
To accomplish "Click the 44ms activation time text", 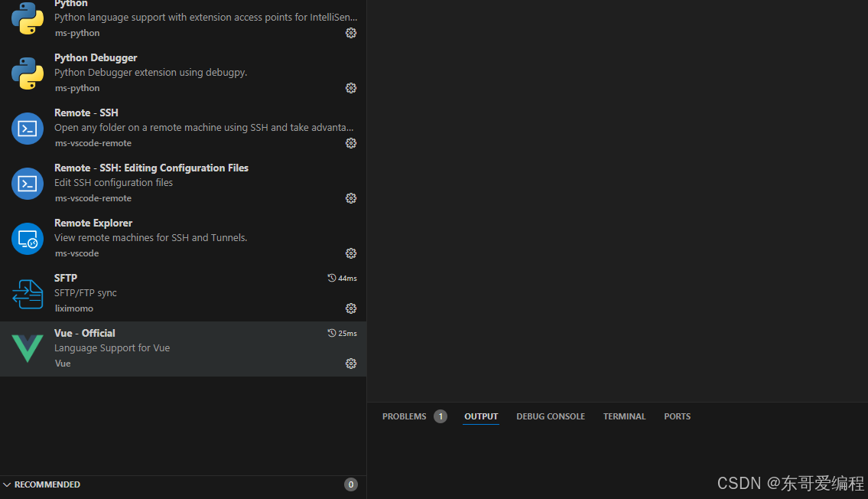I will coord(348,278).
